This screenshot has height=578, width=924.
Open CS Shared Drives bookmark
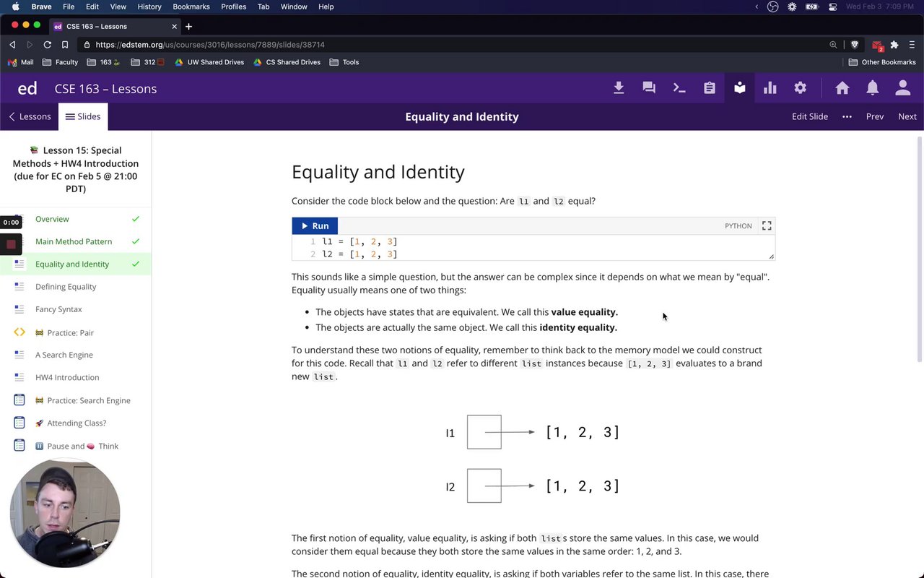pos(287,62)
